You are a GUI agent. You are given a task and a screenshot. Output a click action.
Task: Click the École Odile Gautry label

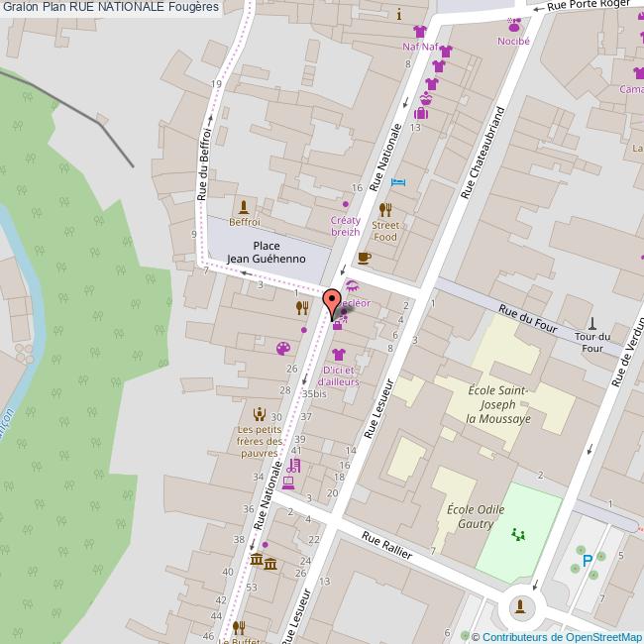click(475, 516)
